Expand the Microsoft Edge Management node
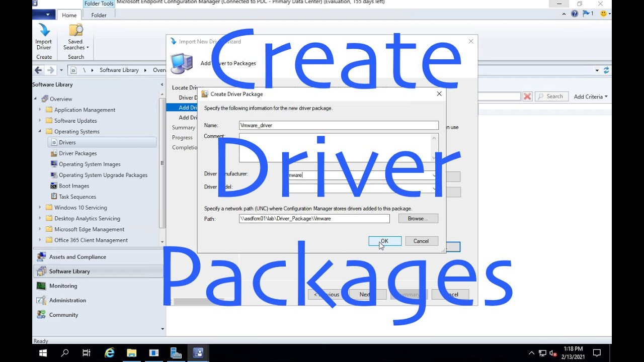This screenshot has height=362, width=644. 40,229
